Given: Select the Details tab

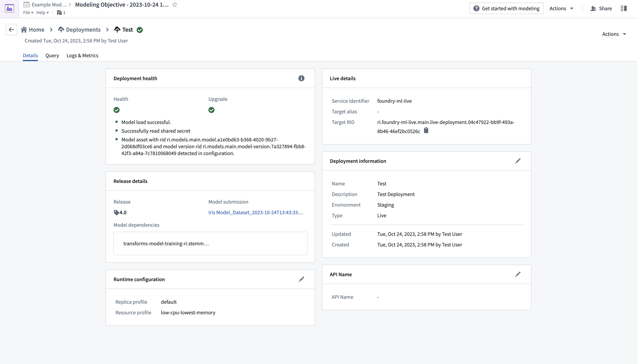Looking at the screenshot, I should tap(30, 56).
